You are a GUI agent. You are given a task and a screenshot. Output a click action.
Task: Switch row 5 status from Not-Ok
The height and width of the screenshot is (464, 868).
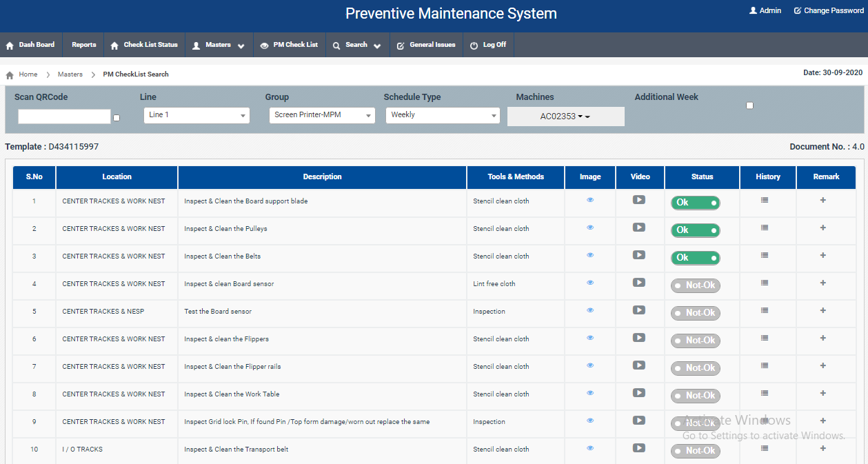(x=696, y=313)
